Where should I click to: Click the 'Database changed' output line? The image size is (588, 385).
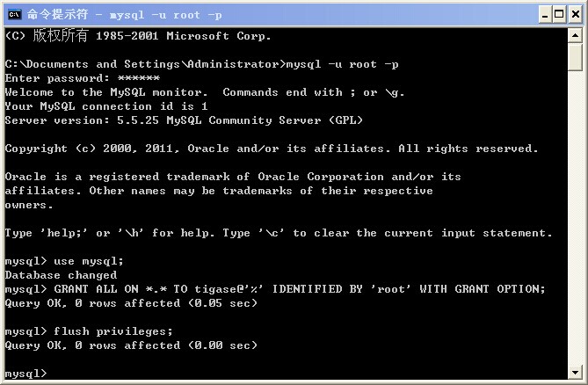[x=61, y=275]
